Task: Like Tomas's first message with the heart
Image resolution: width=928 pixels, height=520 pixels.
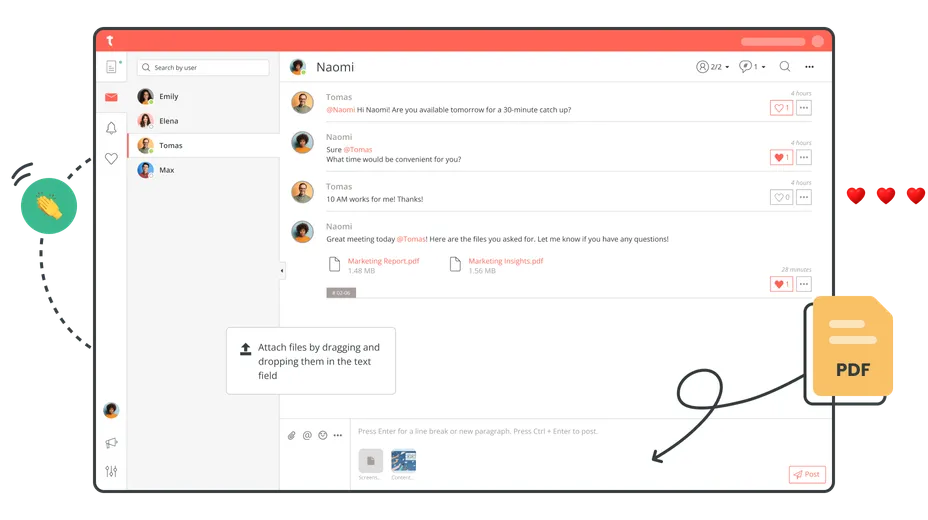Action: 780,108
